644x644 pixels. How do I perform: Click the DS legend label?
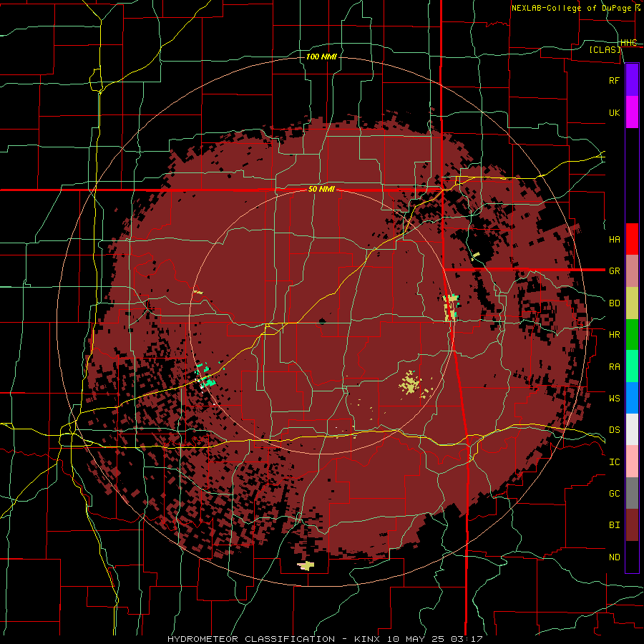tap(614, 430)
